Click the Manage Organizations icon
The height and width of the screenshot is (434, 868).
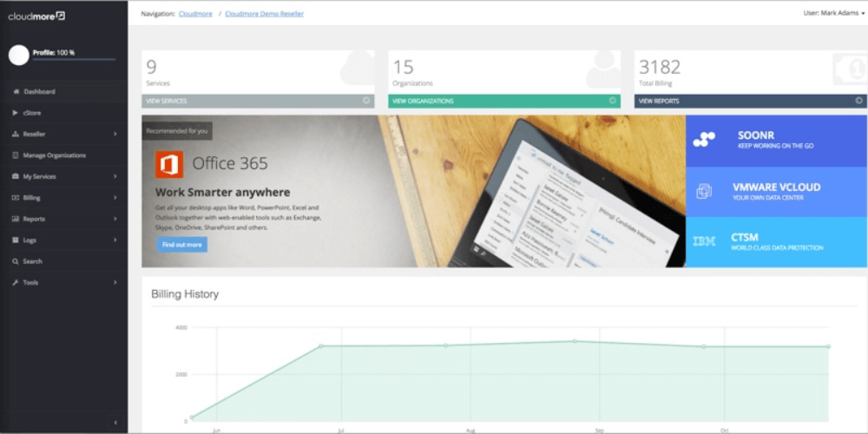(16, 155)
